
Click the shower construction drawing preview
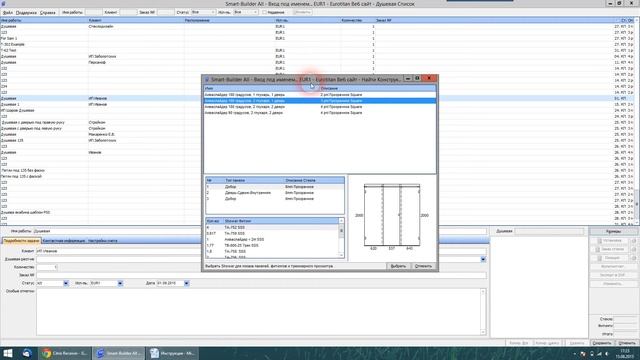[392, 216]
